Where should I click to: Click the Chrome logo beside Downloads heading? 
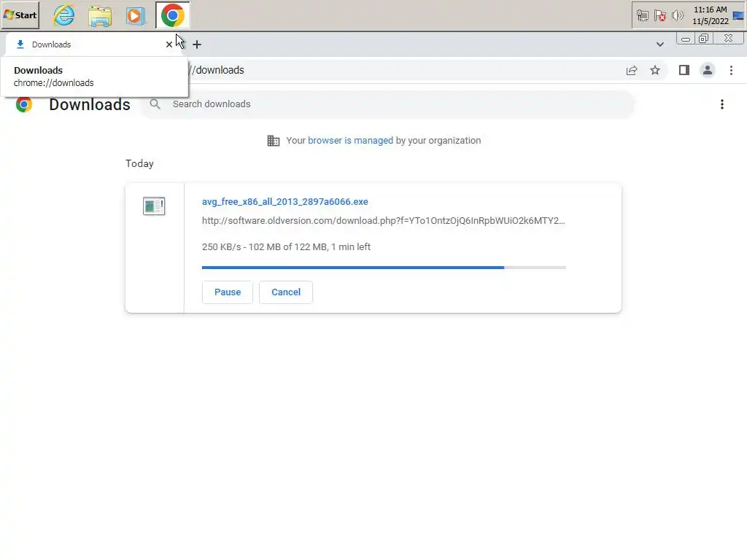[x=24, y=104]
